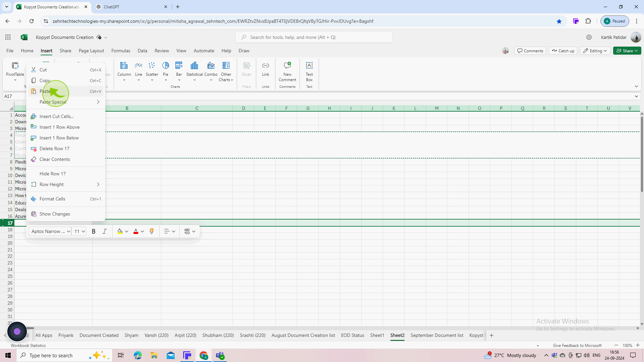The image size is (644, 362).
Task: Switch to the Sheet1 sheet tab
Action: coord(377,335)
